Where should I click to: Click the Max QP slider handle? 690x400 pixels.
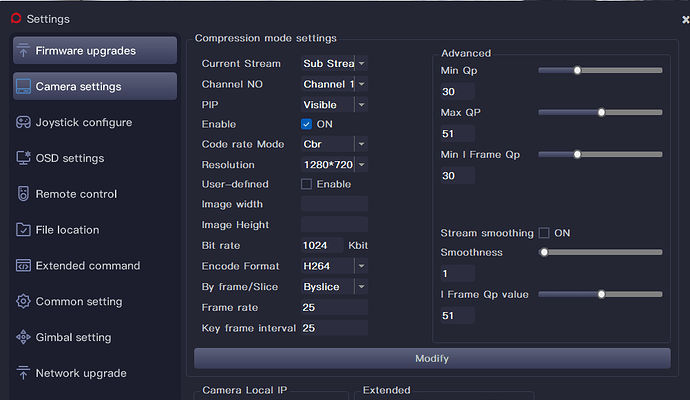(x=601, y=112)
